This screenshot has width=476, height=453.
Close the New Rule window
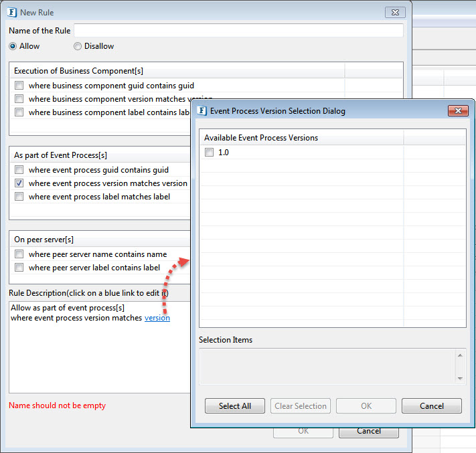pyautogui.click(x=395, y=13)
